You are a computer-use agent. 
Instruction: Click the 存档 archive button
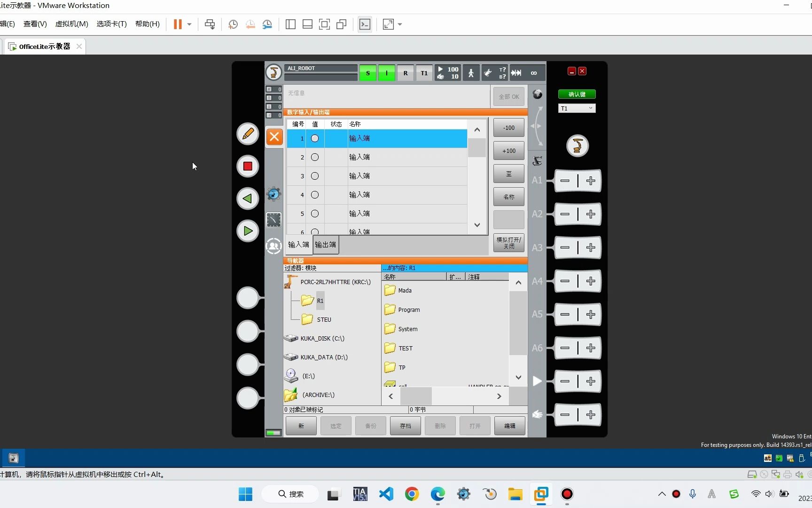[x=406, y=426]
